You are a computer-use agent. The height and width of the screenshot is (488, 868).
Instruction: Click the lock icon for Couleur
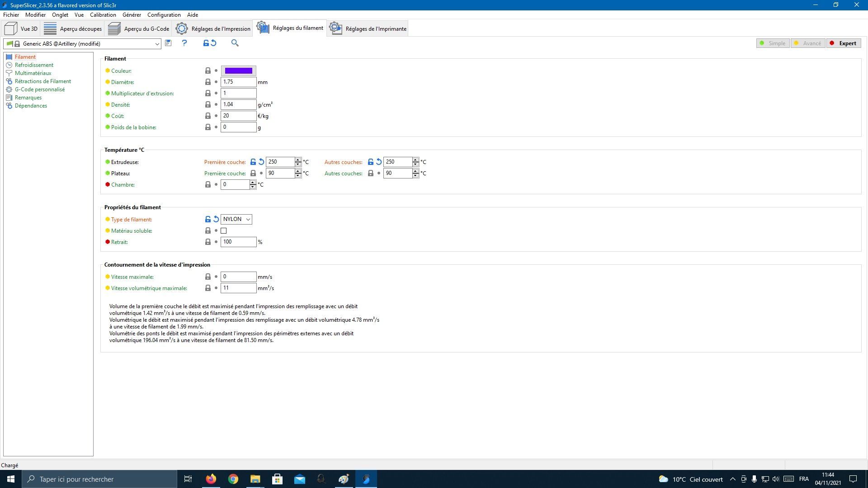click(208, 70)
